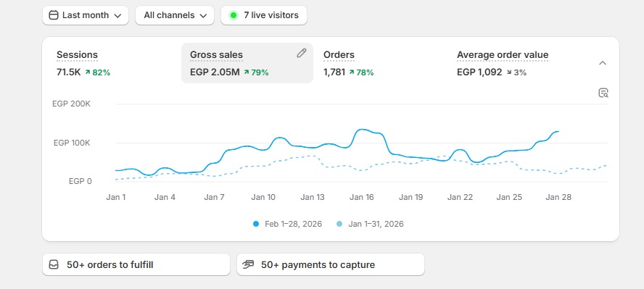Collapse the metrics panel with the chevron
644x289 pixels.
click(603, 63)
